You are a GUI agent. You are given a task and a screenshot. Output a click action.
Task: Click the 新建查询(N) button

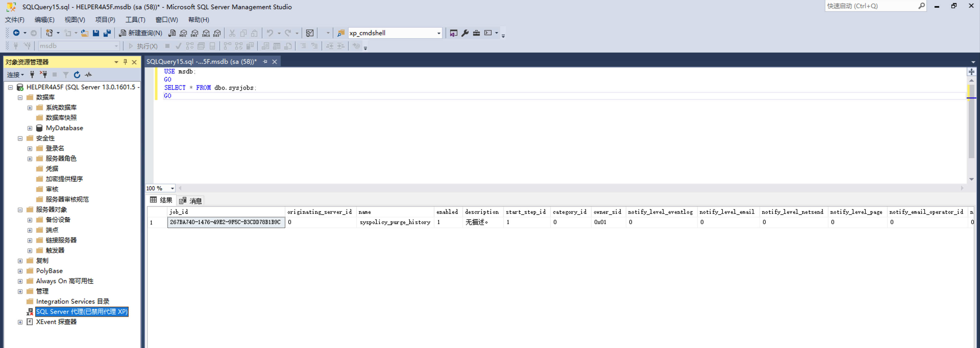140,33
